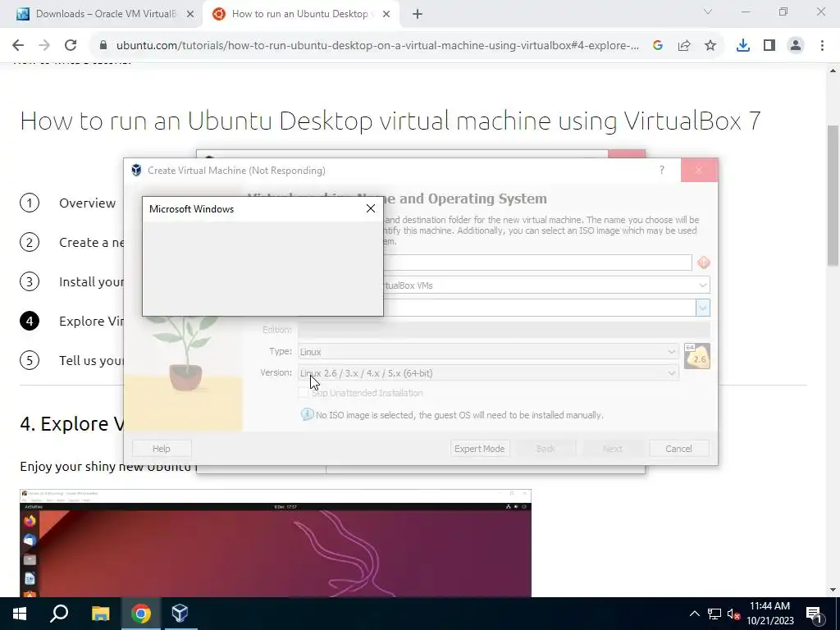Image resolution: width=840 pixels, height=630 pixels.
Task: Open the Chrome downloads icon
Action: pyautogui.click(x=743, y=46)
